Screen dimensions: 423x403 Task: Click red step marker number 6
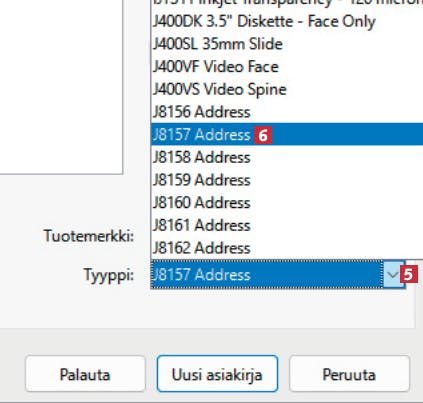263,135
